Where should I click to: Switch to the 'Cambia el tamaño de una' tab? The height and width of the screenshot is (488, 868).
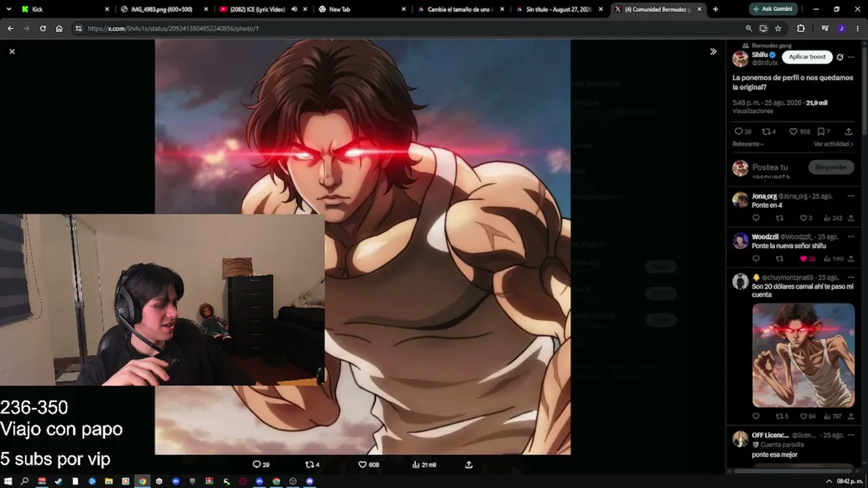pos(461,9)
